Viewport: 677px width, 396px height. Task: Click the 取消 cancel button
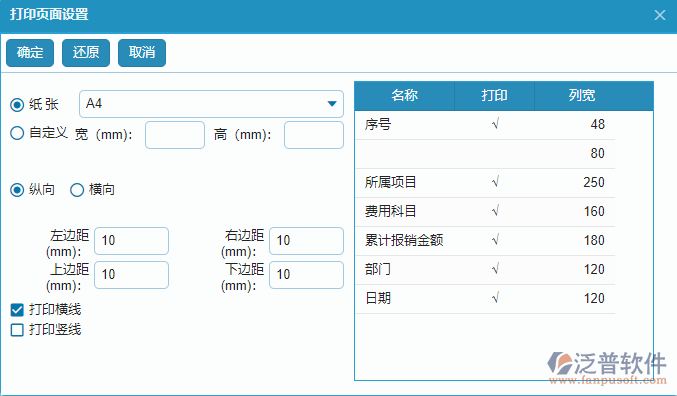click(142, 53)
